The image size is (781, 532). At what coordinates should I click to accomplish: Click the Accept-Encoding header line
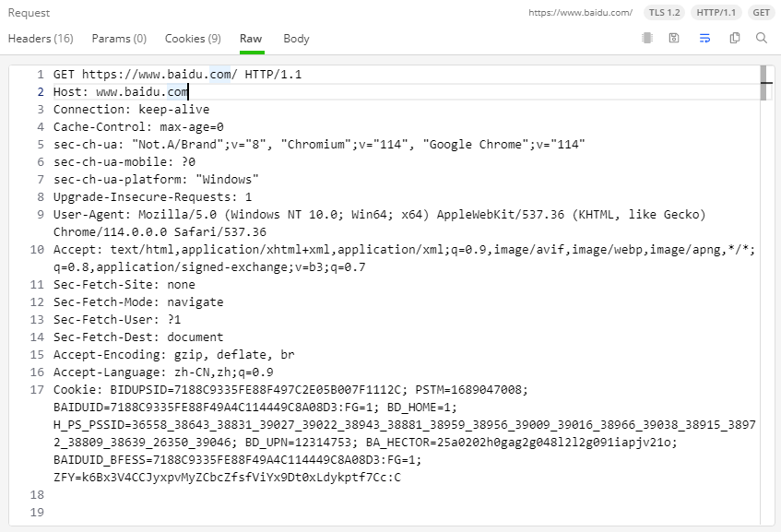point(173,355)
